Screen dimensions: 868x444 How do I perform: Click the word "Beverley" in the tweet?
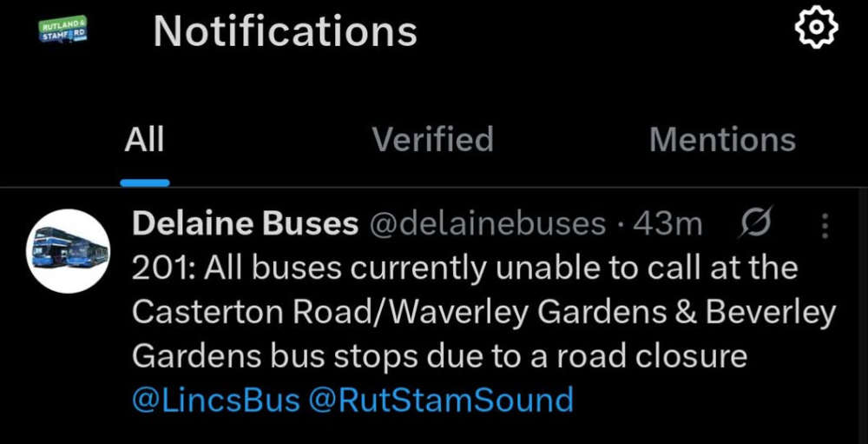click(x=772, y=312)
